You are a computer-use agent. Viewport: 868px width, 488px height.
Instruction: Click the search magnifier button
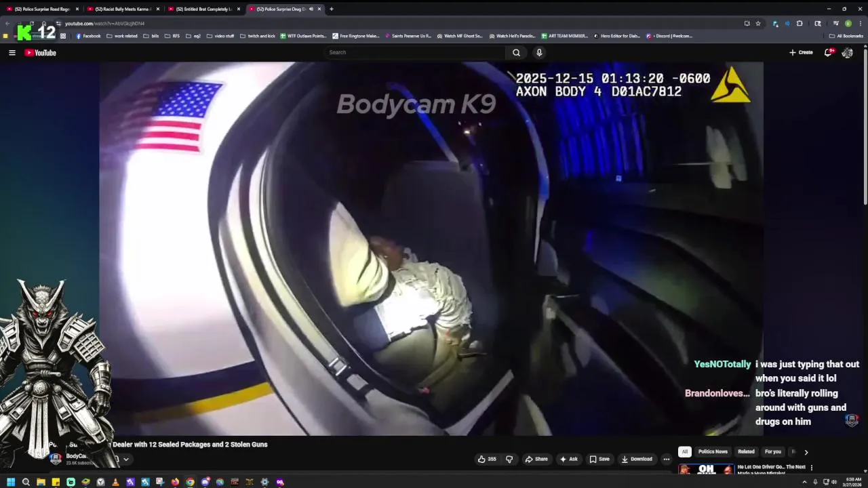pos(516,52)
